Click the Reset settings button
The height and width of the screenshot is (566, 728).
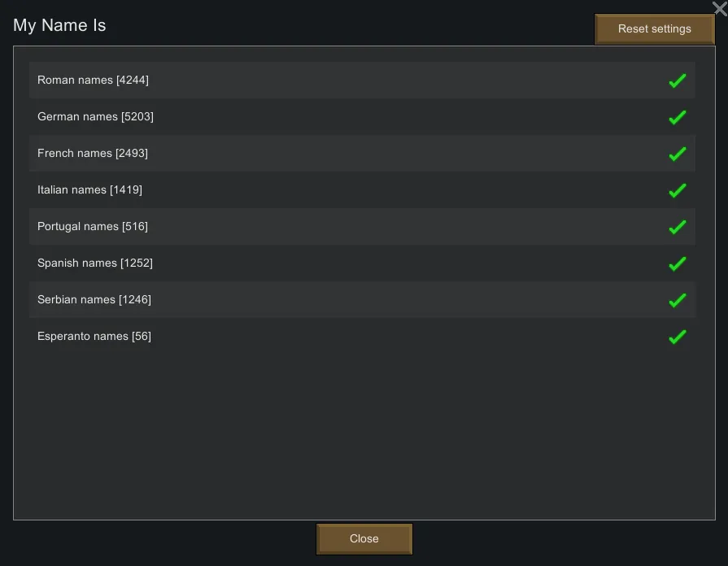tap(654, 28)
